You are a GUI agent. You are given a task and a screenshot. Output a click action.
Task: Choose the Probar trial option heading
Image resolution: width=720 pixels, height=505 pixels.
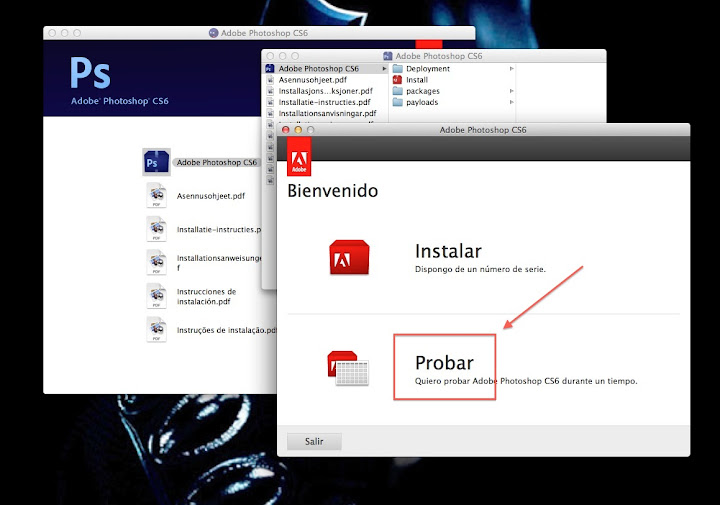pos(444,363)
